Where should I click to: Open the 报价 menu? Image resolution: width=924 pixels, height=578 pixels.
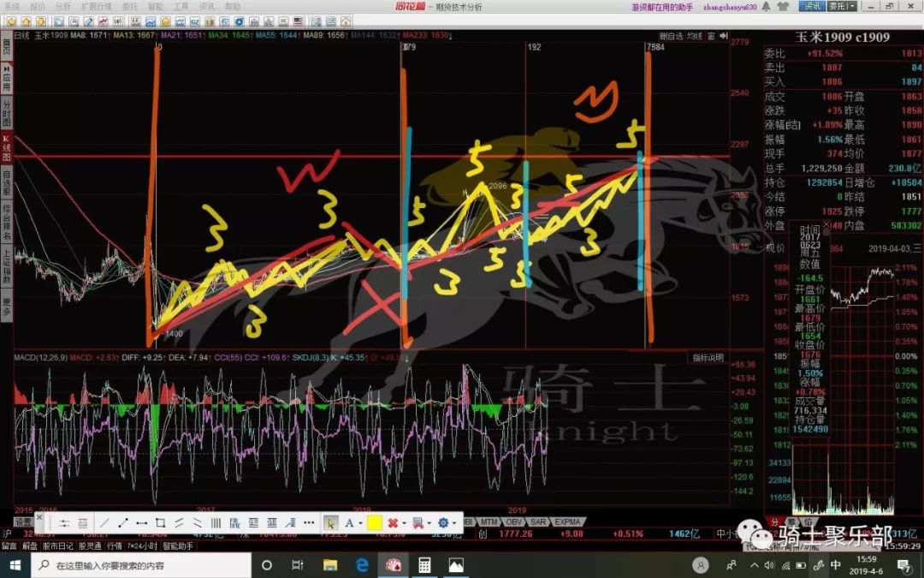(37, 7)
